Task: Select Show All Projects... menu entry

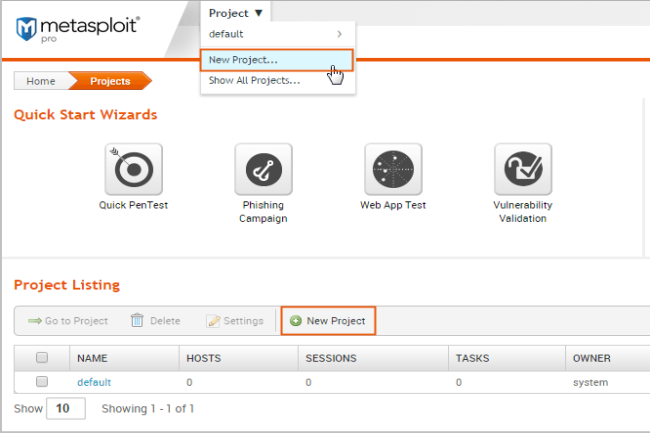Action: pos(254,80)
